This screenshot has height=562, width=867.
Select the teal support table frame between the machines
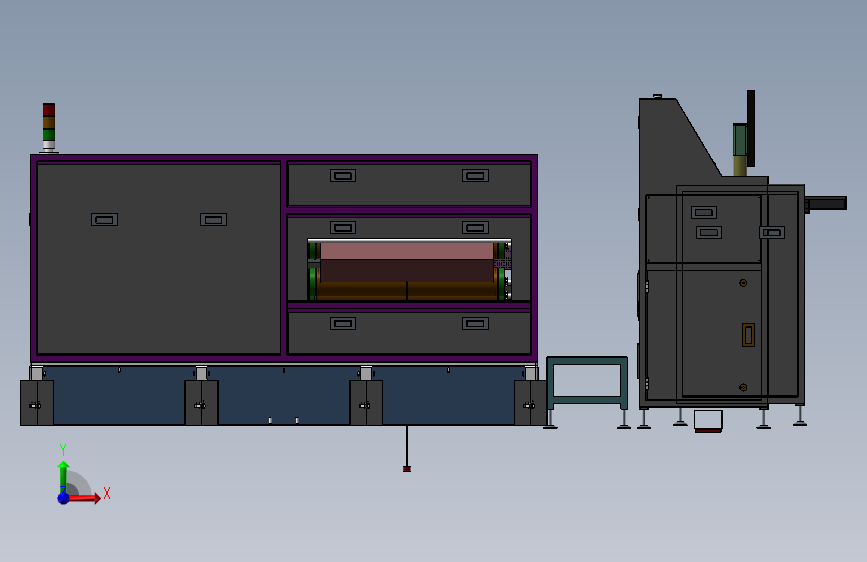point(587,383)
